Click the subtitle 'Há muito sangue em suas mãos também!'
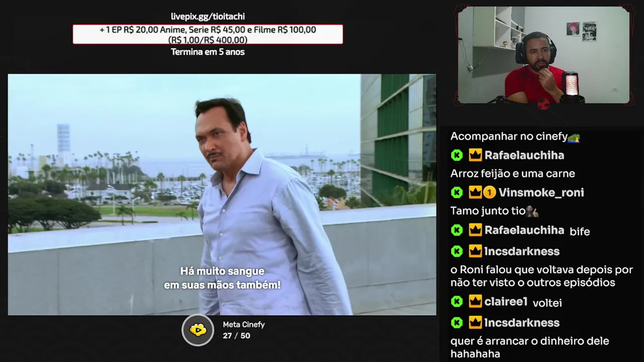The width and height of the screenshot is (644, 362). point(222,278)
